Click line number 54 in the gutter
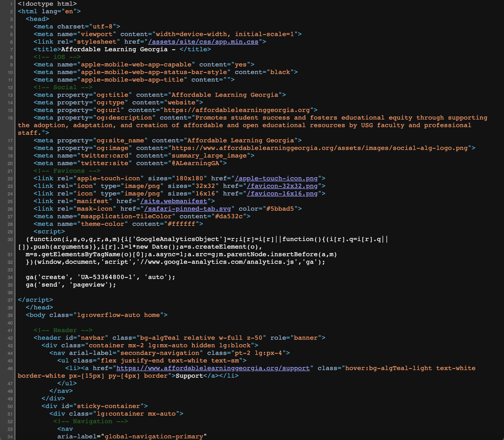504x440 pixels. 10,436
